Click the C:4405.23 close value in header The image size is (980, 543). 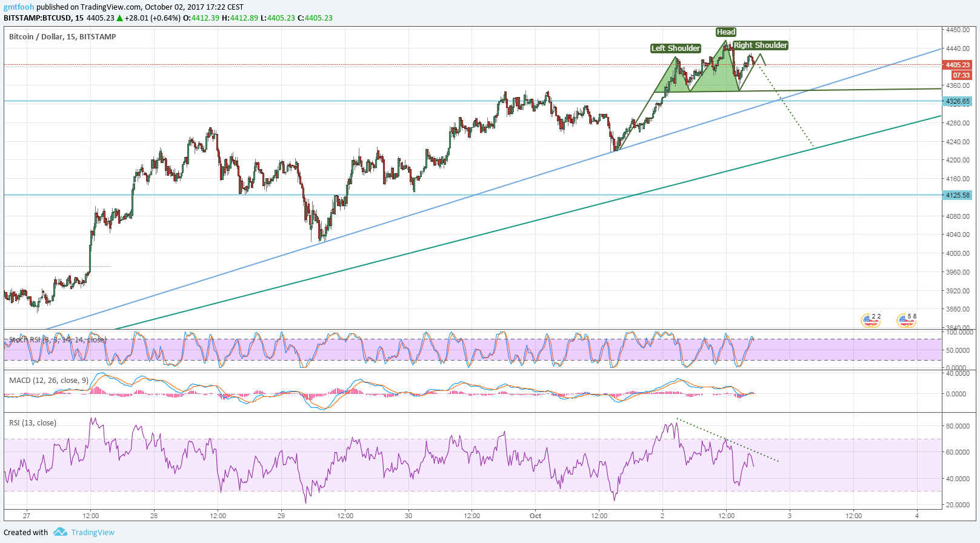click(x=315, y=18)
